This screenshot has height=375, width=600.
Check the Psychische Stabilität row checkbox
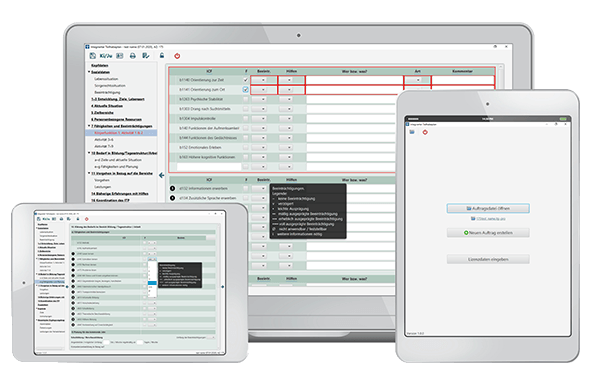coord(246,99)
